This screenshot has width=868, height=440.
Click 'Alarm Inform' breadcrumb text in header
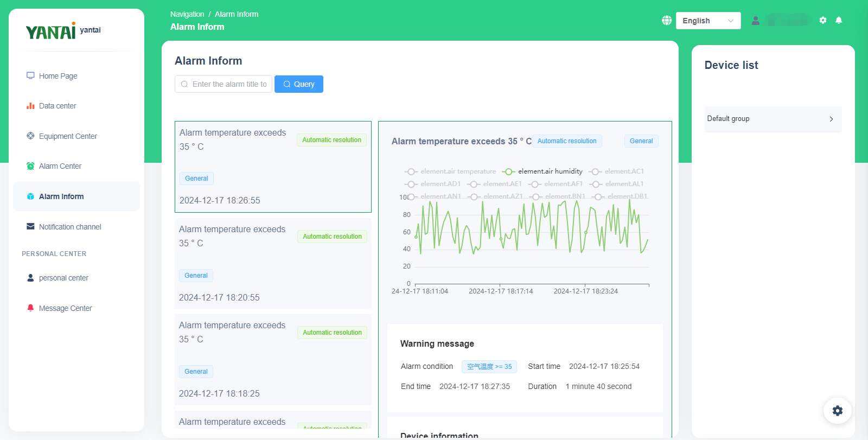tap(237, 14)
